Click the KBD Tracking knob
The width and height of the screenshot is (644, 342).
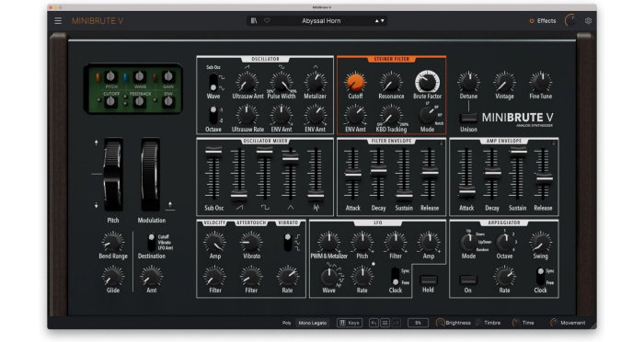(x=391, y=115)
